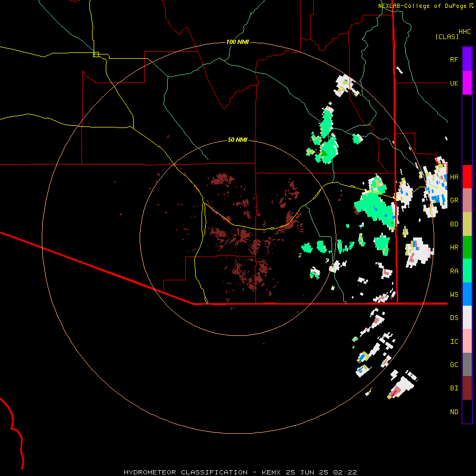Screen dimensions: 476x476
Task: Click the HR dark green legend swatch
Action: coord(467,248)
